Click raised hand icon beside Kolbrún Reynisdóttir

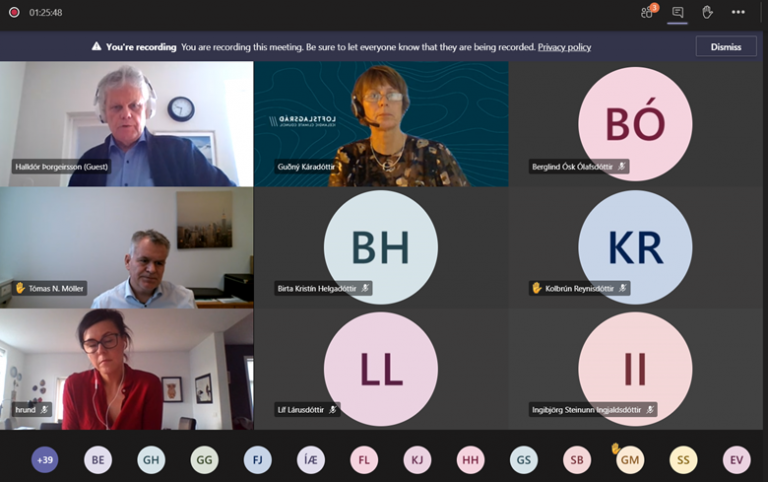pyautogui.click(x=537, y=288)
